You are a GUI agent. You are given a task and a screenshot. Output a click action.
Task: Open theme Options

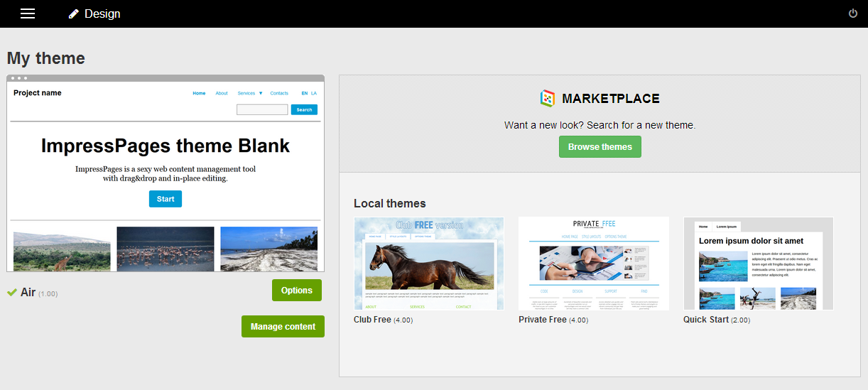point(297,290)
